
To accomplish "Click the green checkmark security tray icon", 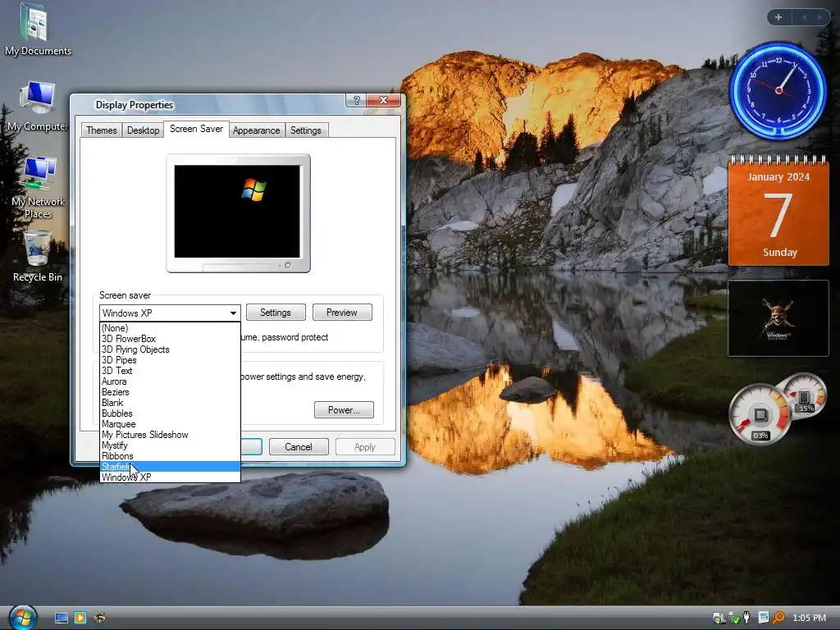I will (x=734, y=619).
